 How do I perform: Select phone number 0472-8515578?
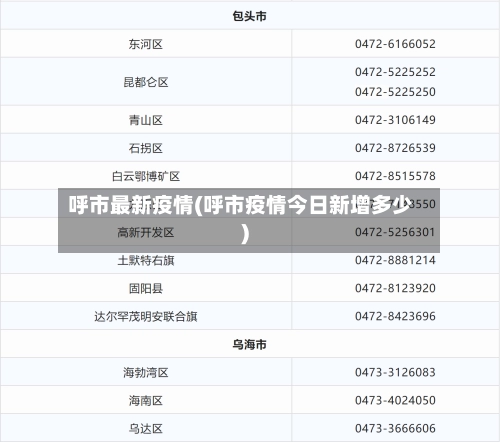[x=395, y=176]
